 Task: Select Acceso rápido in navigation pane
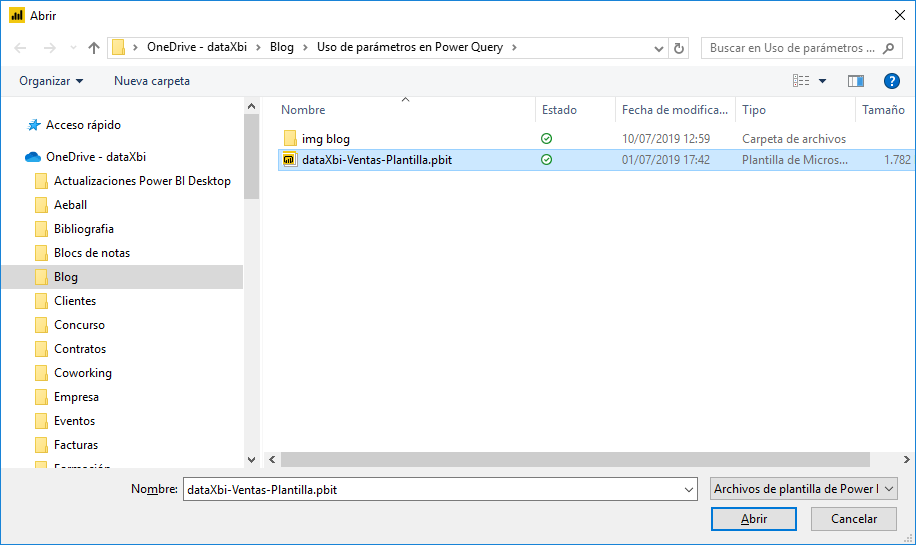84,125
